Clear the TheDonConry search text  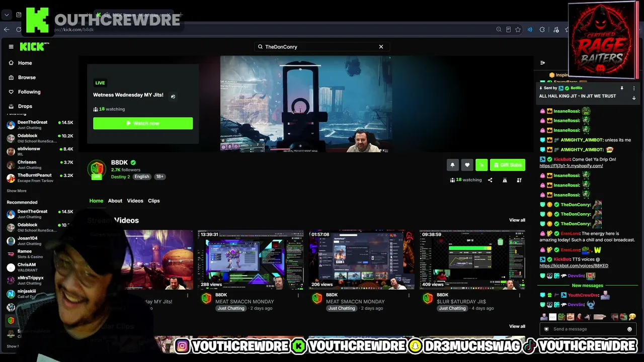(x=381, y=47)
